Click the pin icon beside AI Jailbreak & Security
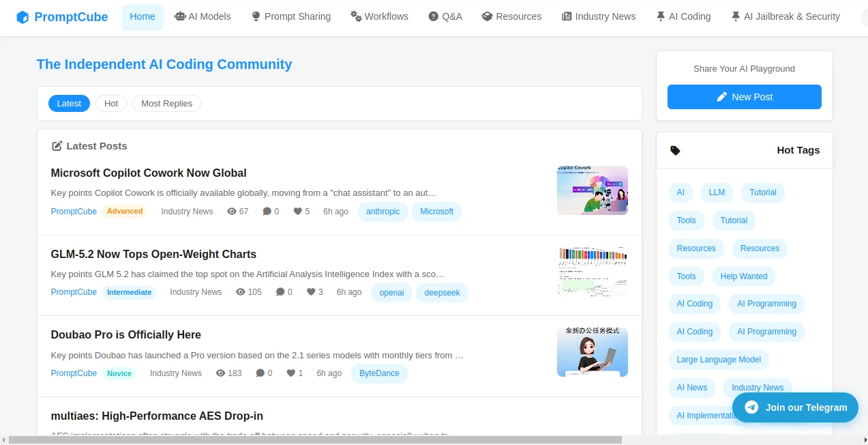This screenshot has width=868, height=445. click(735, 16)
